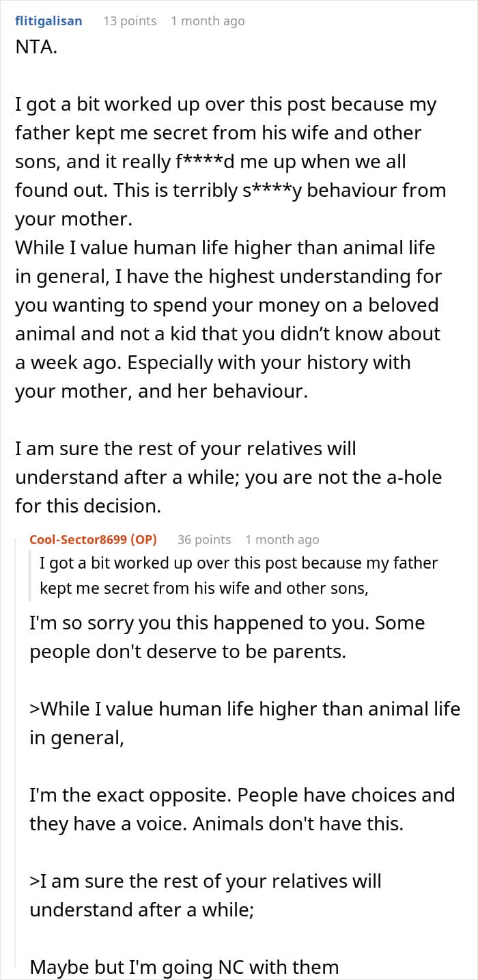Screen dimensions: 478x980
Task: Open Cool-Sector8699's user profile
Action: [78, 540]
